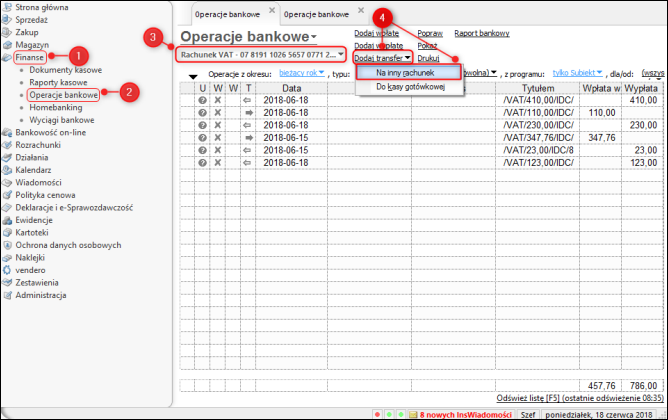Screen dimensions: 668x420
Task: Click the left arrow icon in 23,00 row
Action: tap(247, 150)
